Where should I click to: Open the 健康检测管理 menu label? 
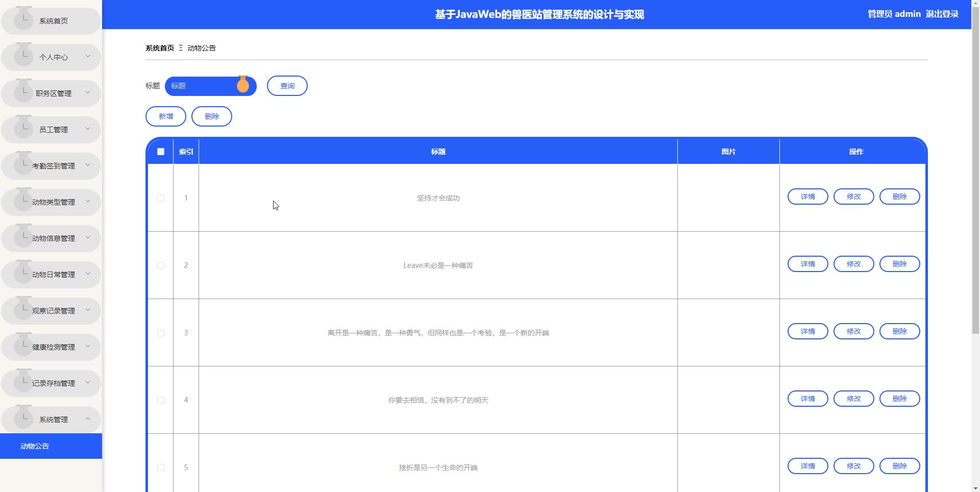click(54, 347)
